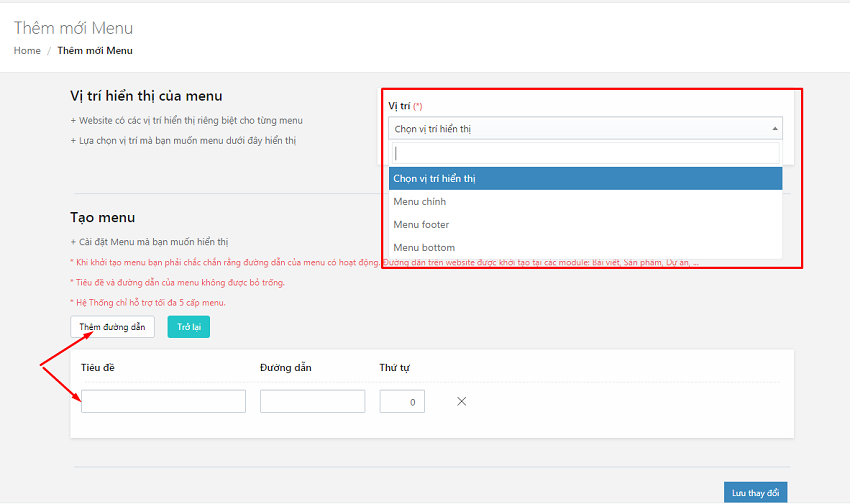The height and width of the screenshot is (504, 850).
Task: Remove the menu row with the X icon
Action: 461,402
